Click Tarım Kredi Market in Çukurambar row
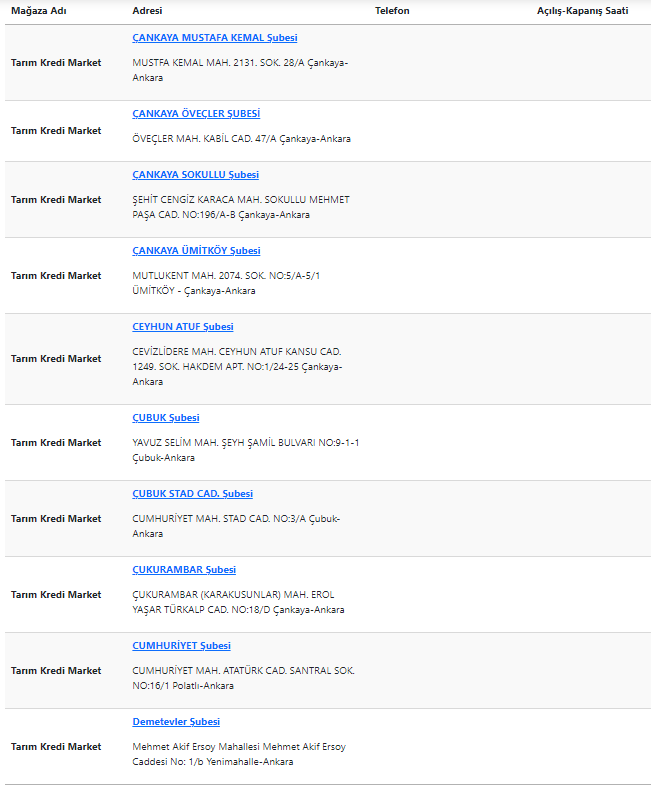Viewport: 651px width, 786px height. click(56, 595)
